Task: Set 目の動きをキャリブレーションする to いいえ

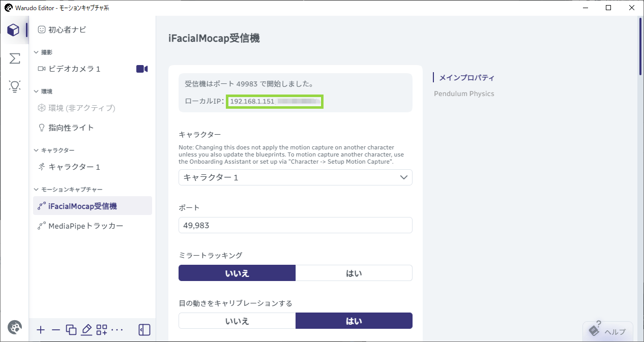Action: (237, 321)
